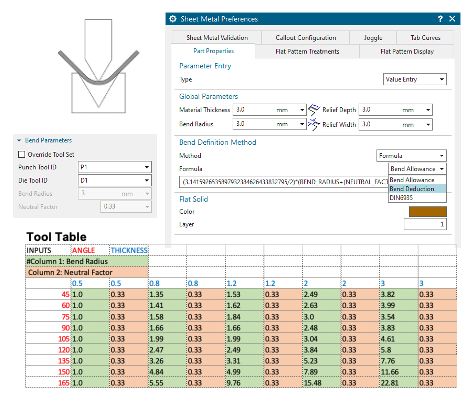Choose Bend Allowance in the open list
Screen dimensions: 466x398
click(x=417, y=180)
